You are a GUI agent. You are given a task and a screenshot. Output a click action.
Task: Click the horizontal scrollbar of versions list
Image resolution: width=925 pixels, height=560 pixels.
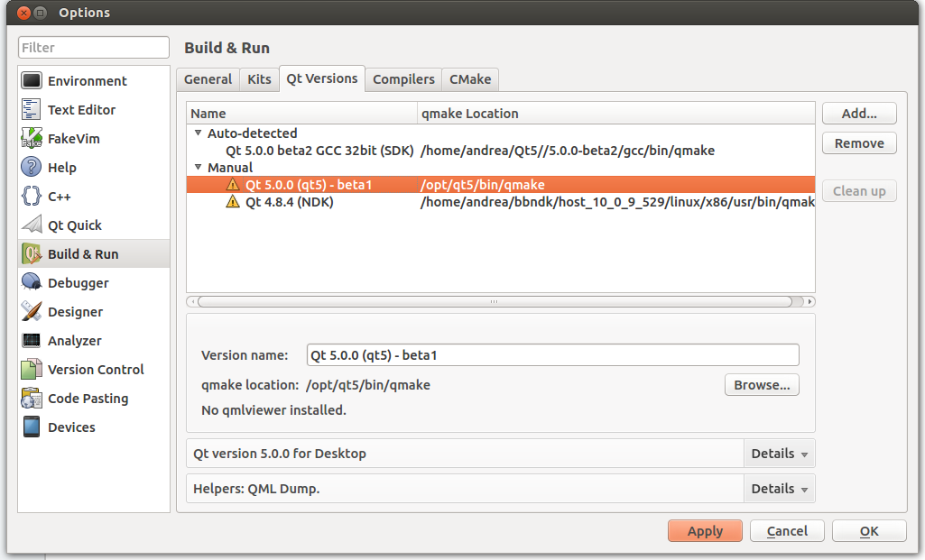(x=495, y=302)
